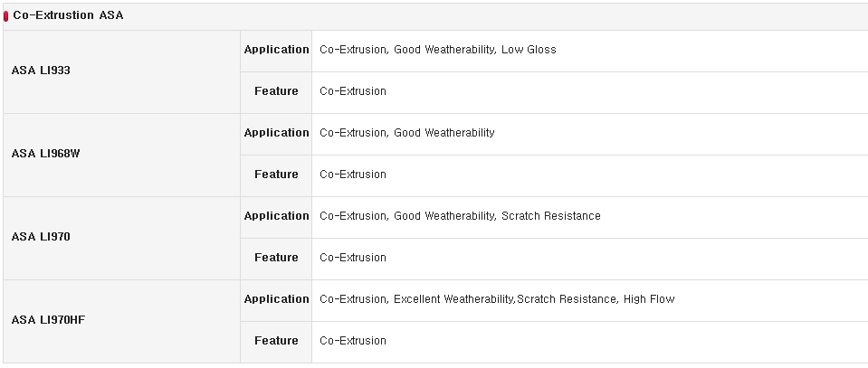868x368 pixels.
Task: Click the Co-Extrusion feature value for LI933
Action: (x=353, y=90)
